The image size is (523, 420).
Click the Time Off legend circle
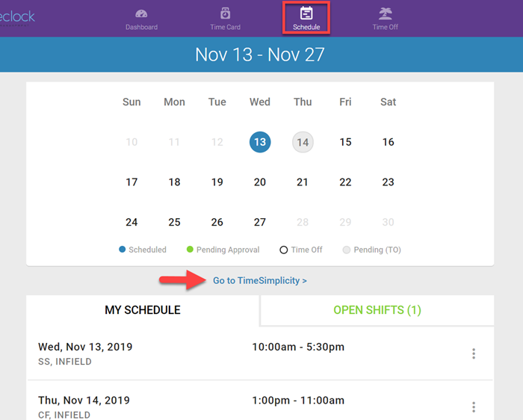click(x=284, y=250)
